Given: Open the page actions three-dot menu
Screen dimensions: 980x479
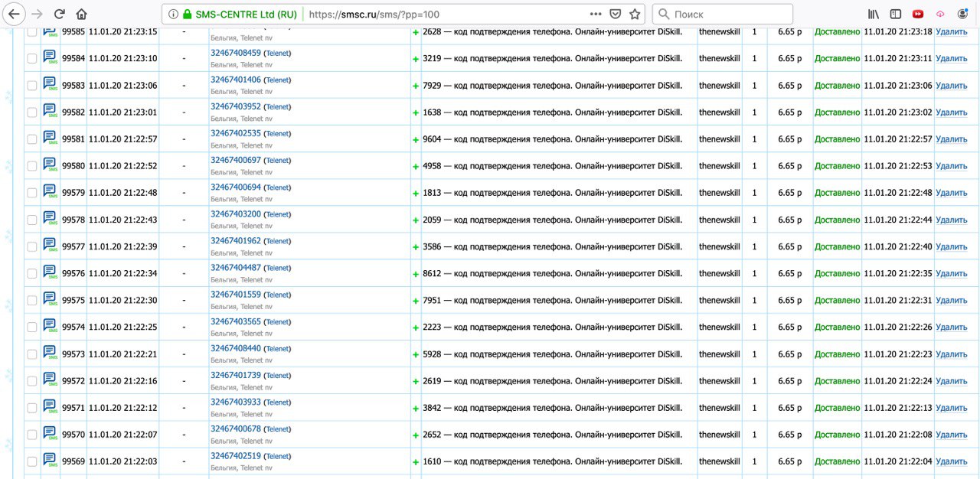Looking at the screenshot, I should coord(596,14).
